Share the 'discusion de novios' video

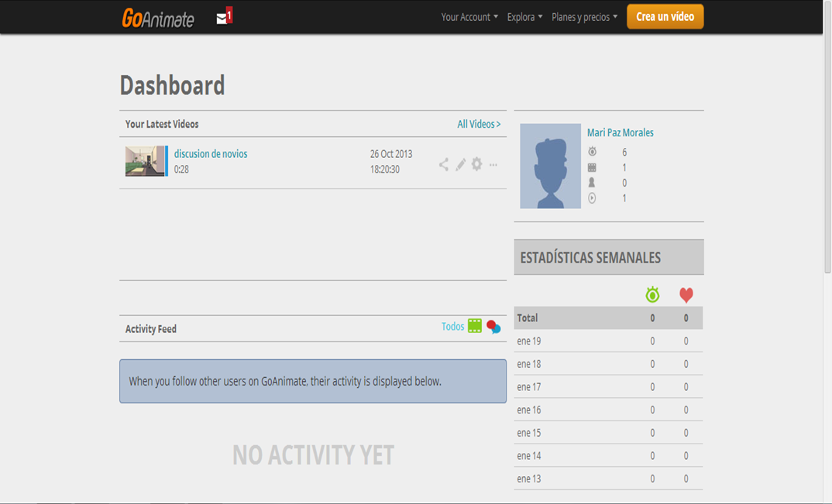coord(443,164)
